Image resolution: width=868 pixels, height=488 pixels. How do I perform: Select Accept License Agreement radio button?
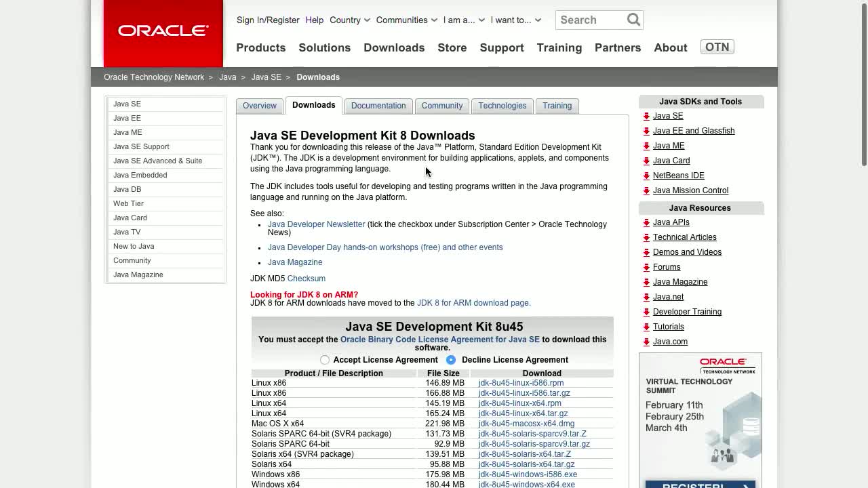click(x=325, y=360)
